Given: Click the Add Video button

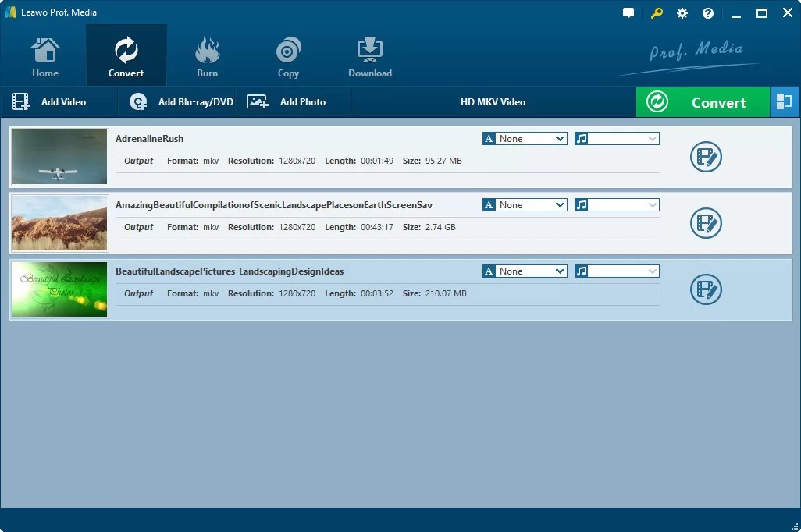Looking at the screenshot, I should tap(59, 102).
